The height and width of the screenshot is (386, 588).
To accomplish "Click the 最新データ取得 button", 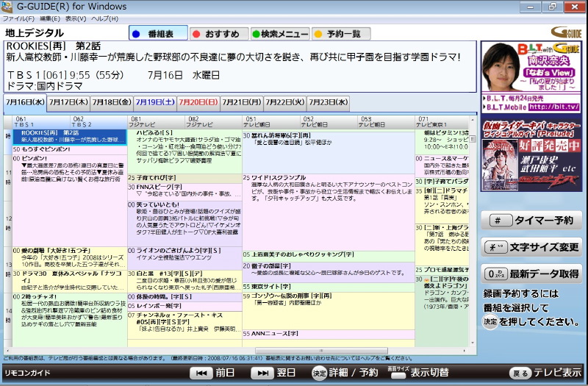I will (532, 274).
